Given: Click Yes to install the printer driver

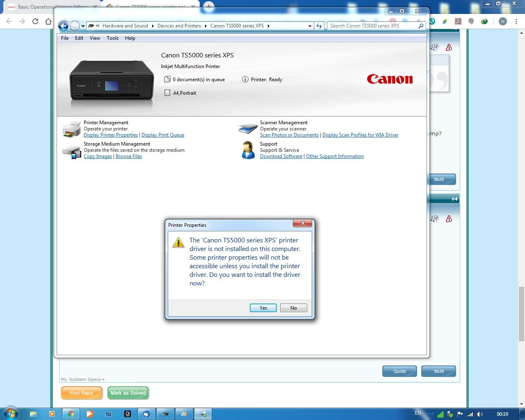Looking at the screenshot, I should tap(263, 308).
